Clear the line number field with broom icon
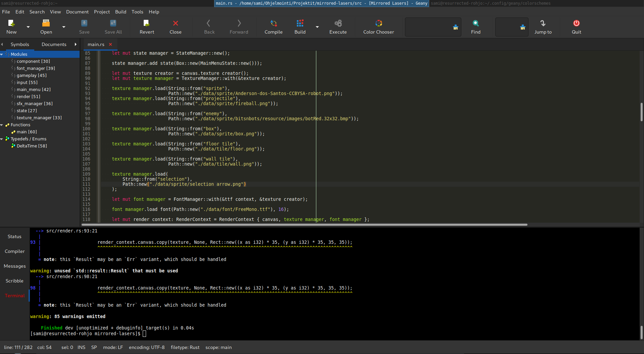This screenshot has height=354, width=644. tap(523, 27)
